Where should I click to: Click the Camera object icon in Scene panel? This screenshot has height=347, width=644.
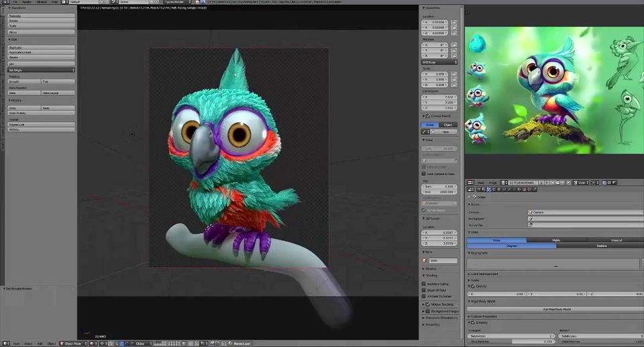pyautogui.click(x=531, y=212)
